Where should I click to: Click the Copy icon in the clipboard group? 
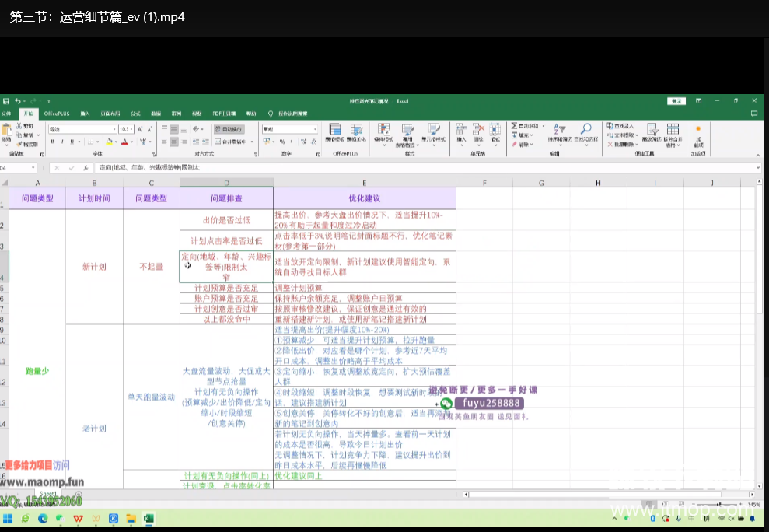coord(19,135)
